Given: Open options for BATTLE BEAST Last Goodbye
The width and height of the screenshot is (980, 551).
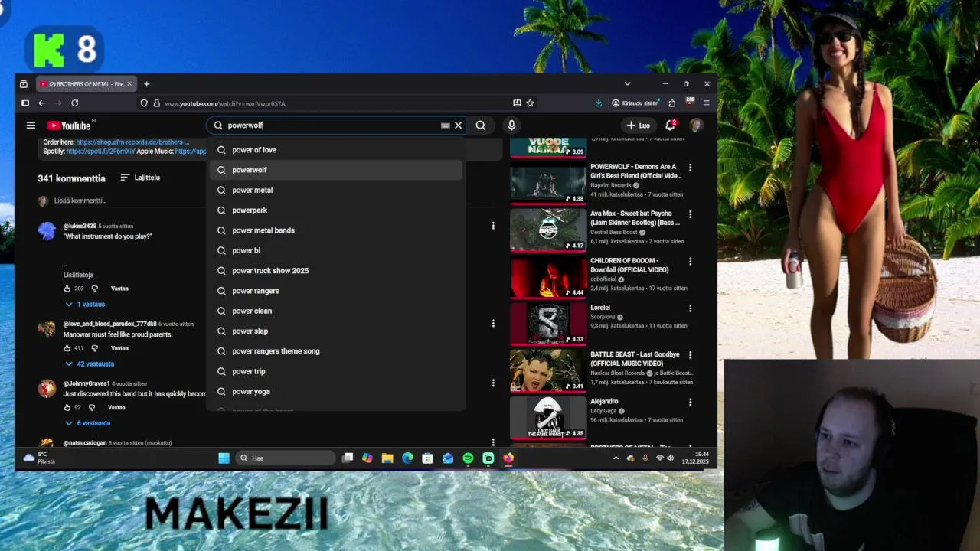Looking at the screenshot, I should pos(690,355).
